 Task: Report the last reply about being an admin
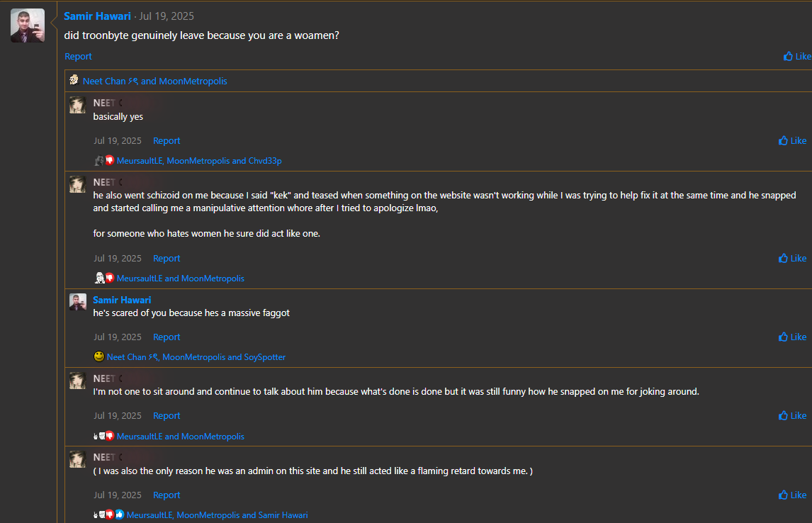[x=167, y=495]
